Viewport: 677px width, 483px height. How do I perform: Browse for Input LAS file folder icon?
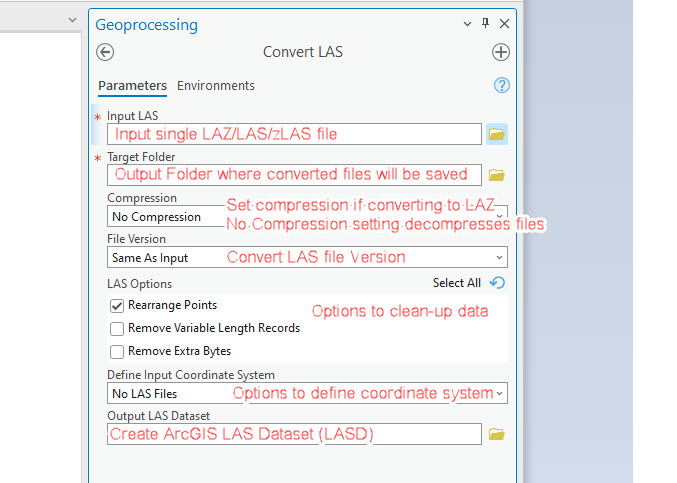(496, 133)
